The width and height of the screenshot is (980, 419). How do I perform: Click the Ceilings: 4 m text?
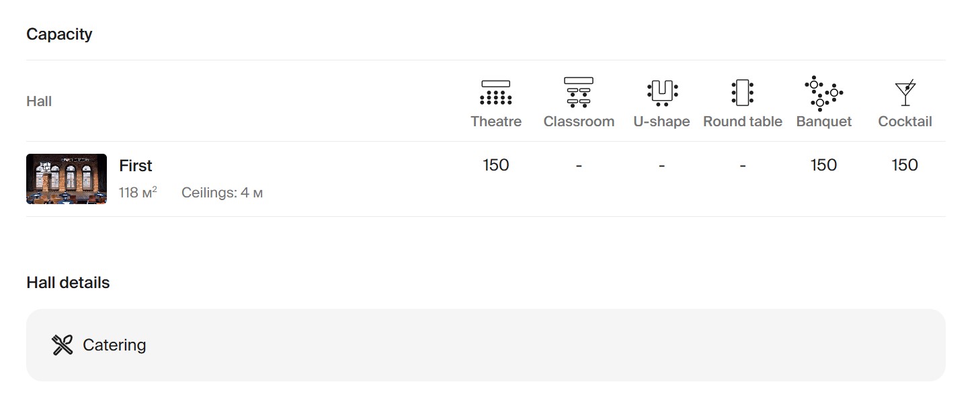(222, 193)
